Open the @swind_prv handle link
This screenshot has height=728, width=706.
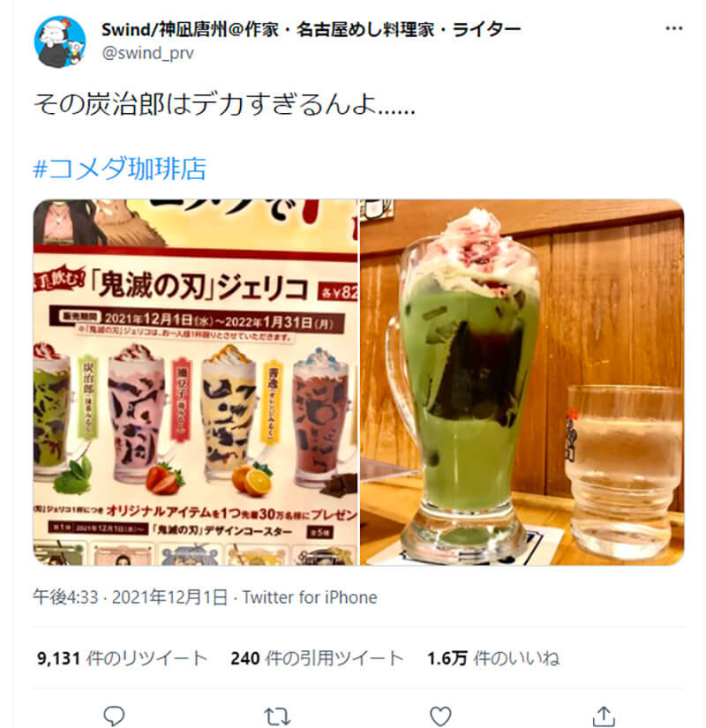pyautogui.click(x=147, y=54)
